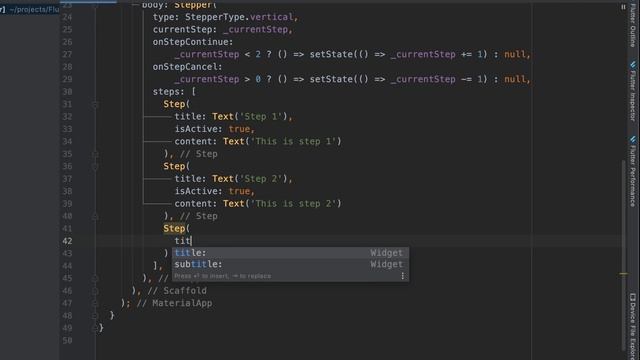This screenshot has width=640, height=360.
Task: Click the fold marker on line 48
Action: pyautogui.click(x=95, y=316)
